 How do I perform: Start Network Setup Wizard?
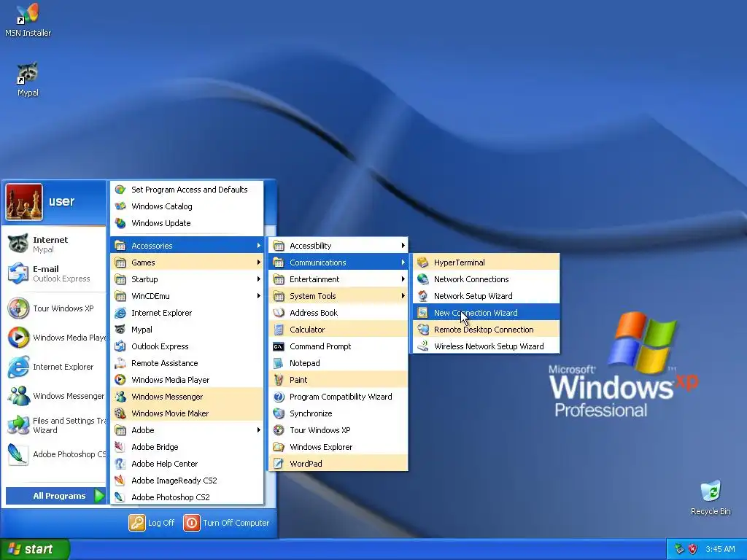tap(486, 296)
